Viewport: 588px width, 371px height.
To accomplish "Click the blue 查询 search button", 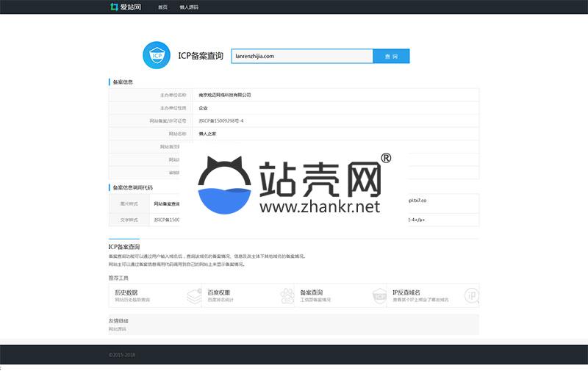I will point(391,57).
